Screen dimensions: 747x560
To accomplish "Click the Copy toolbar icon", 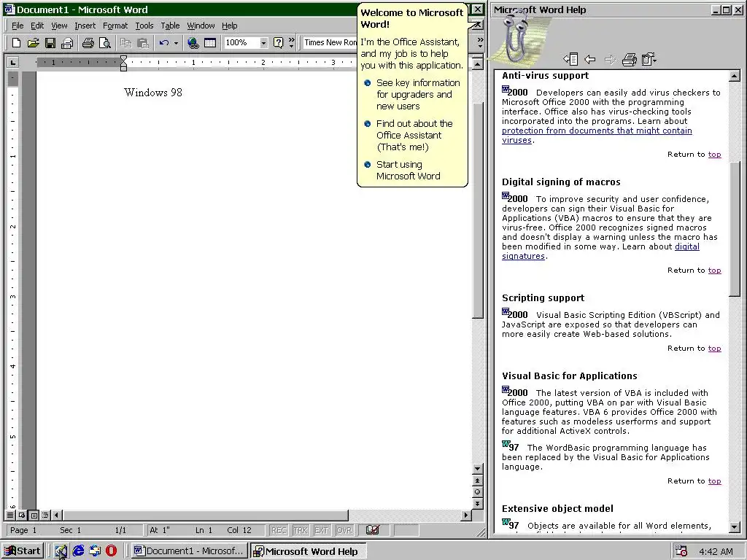I will (x=125, y=43).
